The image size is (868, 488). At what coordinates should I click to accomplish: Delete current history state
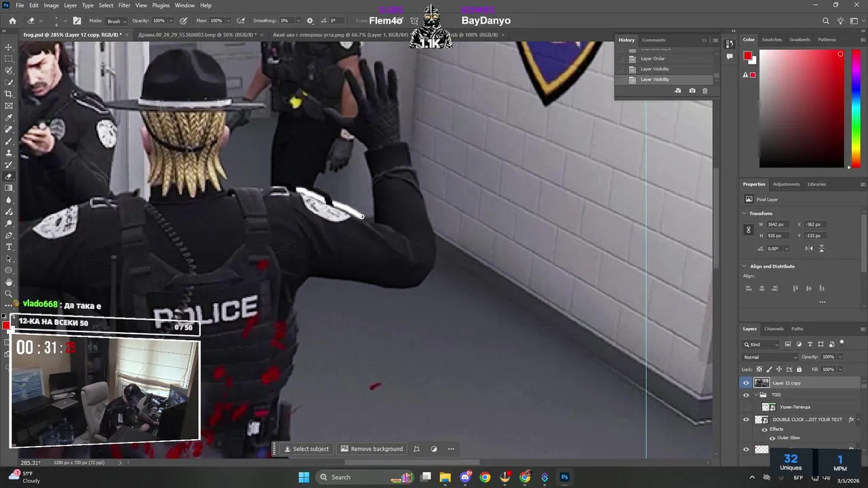(705, 91)
